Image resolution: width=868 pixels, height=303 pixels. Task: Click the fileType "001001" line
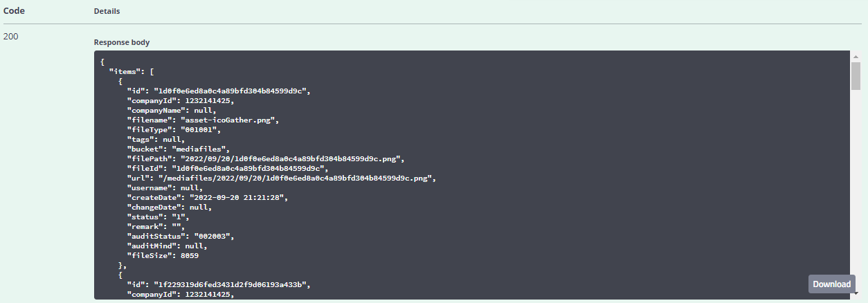[173, 129]
